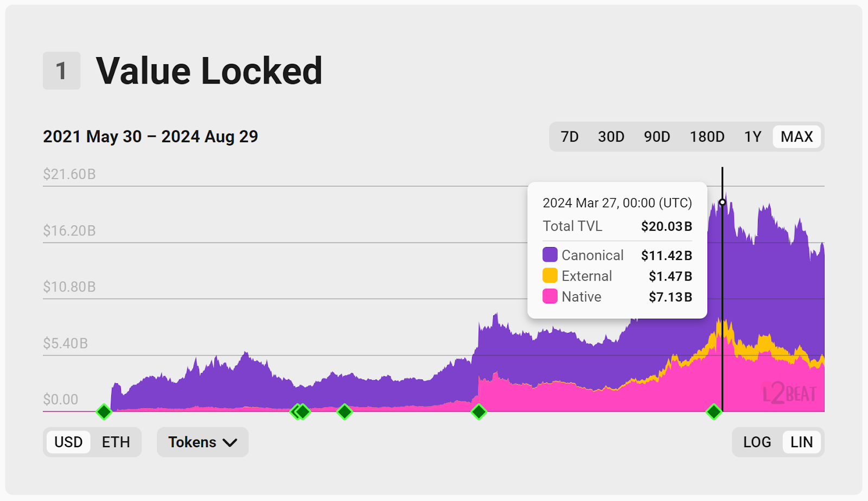Image resolution: width=868 pixels, height=501 pixels.
Task: Click the rightmost green milestone diamond
Action: tap(714, 412)
